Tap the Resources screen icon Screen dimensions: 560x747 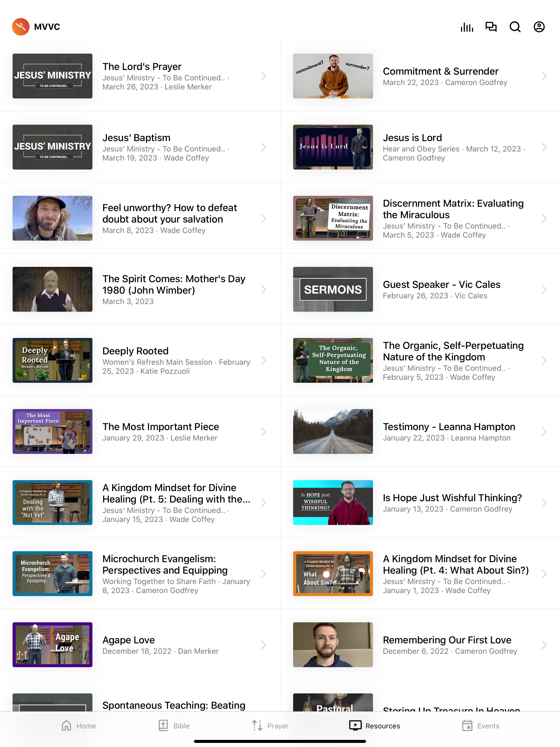pyautogui.click(x=355, y=725)
